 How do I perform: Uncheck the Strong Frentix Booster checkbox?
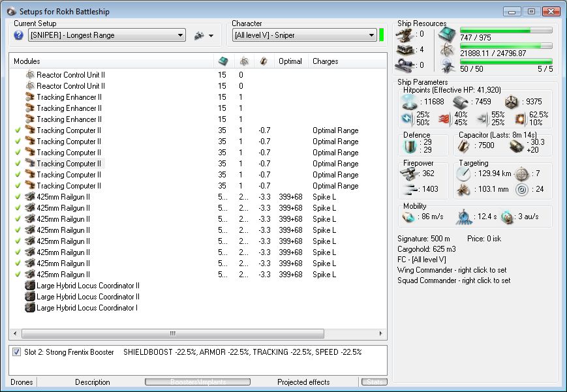[16, 352]
